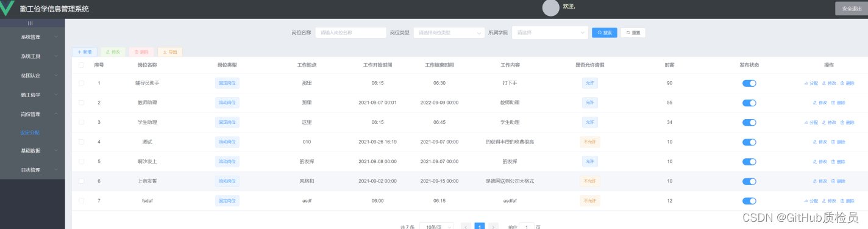Click 删除 for the 教师助理 row
868x229 pixels.
838,103
